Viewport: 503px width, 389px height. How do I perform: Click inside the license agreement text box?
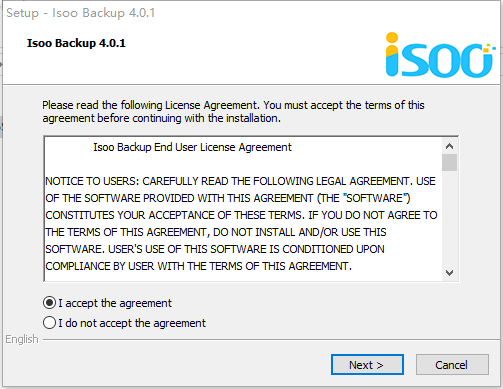tap(243, 209)
